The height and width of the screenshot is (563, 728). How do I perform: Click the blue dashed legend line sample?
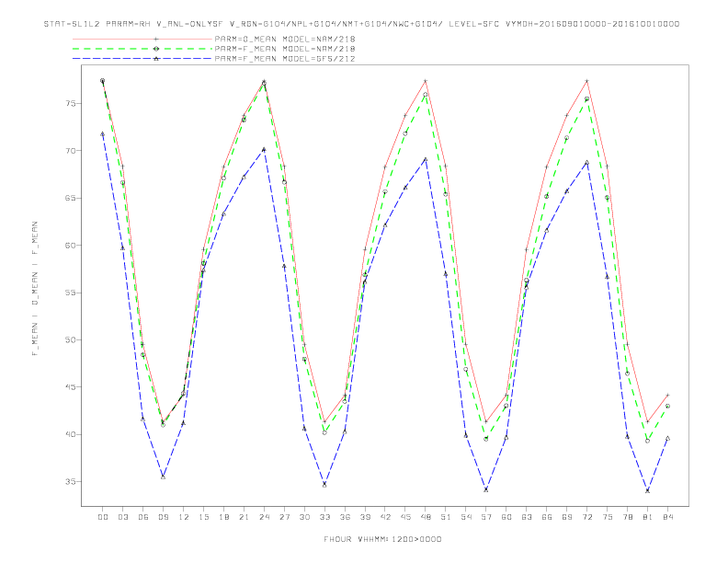point(142,59)
